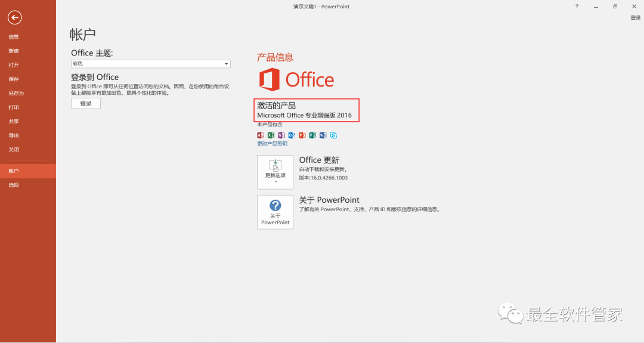The image size is (644, 343).
Task: Open the Office 主题 theme dropdown
Action: [x=150, y=64]
